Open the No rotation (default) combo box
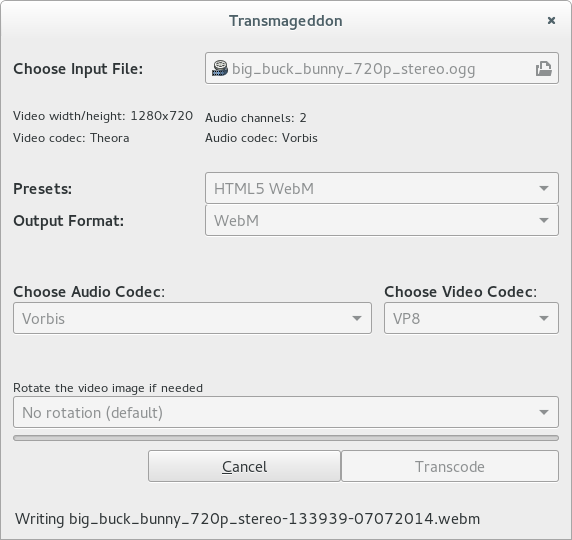572x540 pixels. pyautogui.click(x=286, y=412)
